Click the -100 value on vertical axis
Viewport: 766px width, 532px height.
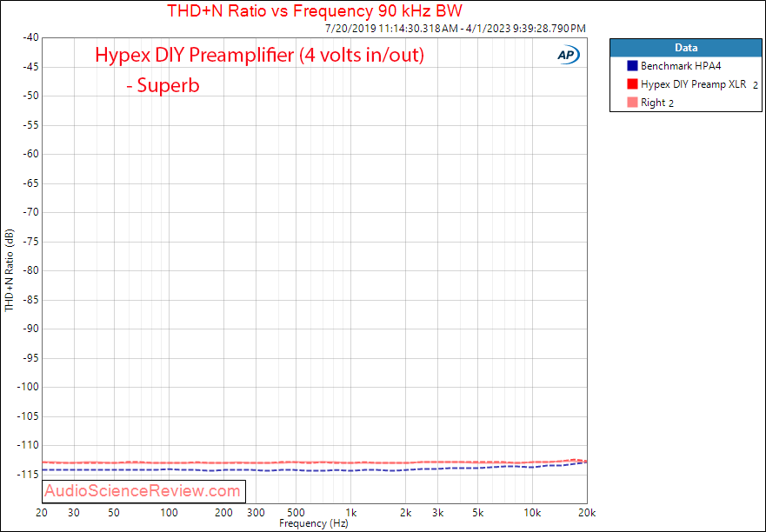point(29,387)
